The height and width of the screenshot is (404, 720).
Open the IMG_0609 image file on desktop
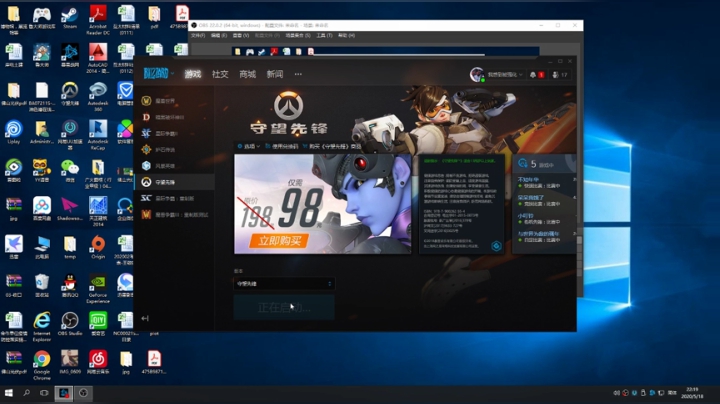tap(70, 363)
